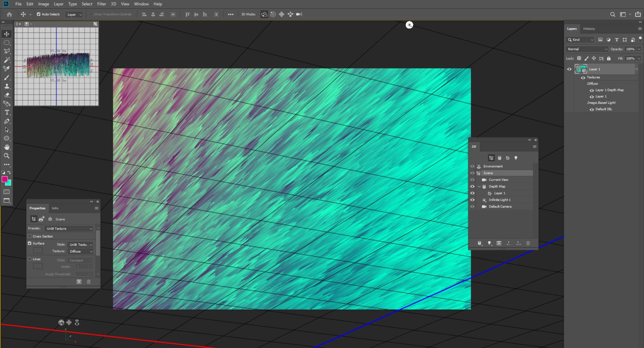Image resolution: width=644 pixels, height=348 pixels.
Task: Click the Add new light button in 3D panel
Action: (x=489, y=243)
